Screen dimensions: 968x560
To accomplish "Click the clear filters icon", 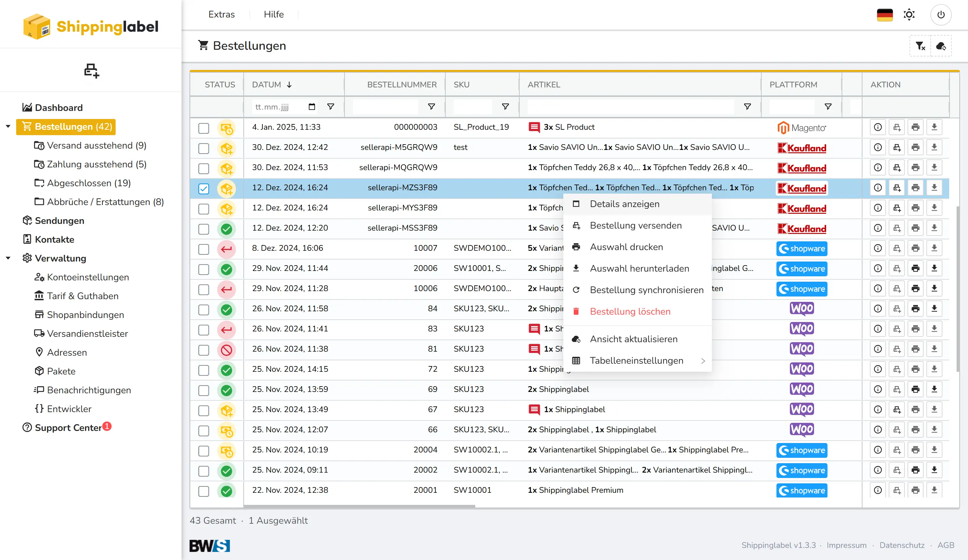I will click(920, 46).
